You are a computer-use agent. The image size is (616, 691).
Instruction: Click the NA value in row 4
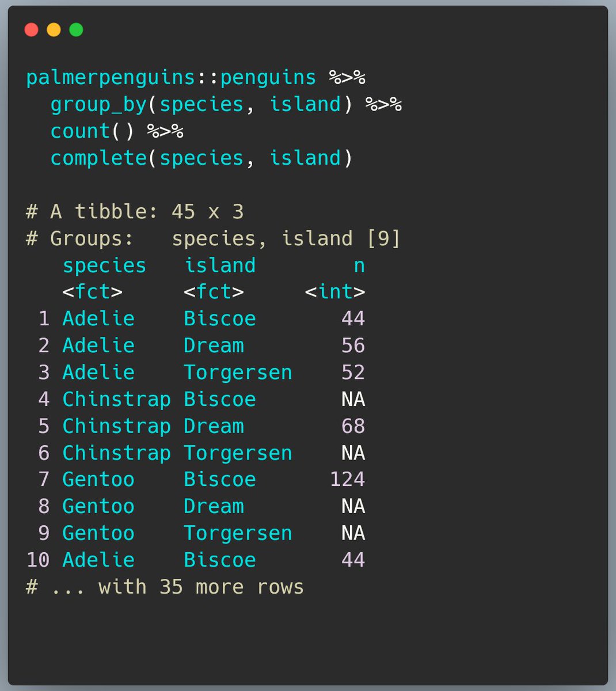point(353,399)
